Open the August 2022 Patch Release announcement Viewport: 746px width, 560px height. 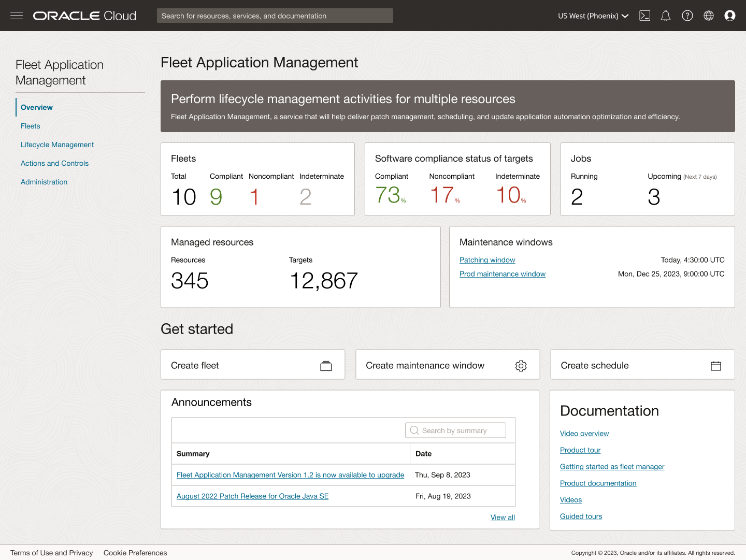252,496
